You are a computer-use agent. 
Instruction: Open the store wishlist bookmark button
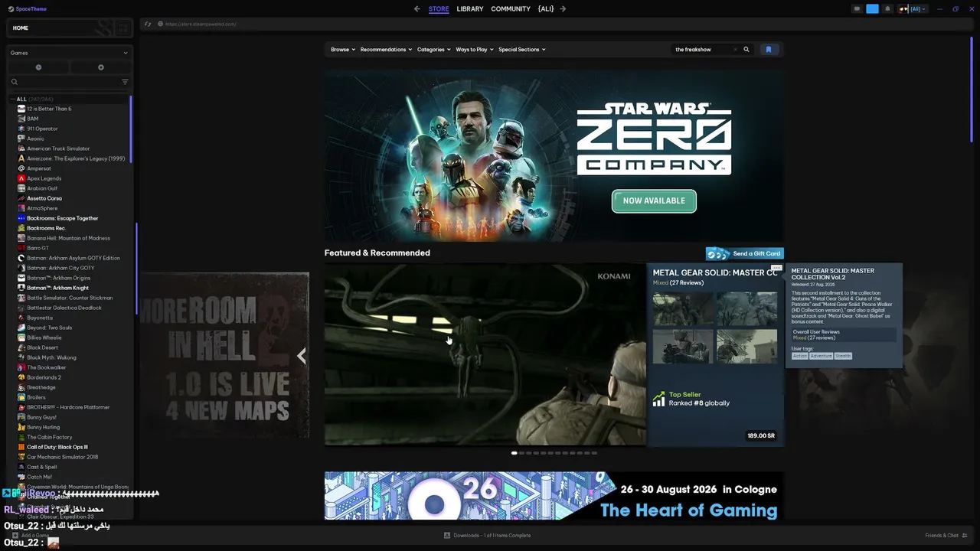pyautogui.click(x=769, y=50)
